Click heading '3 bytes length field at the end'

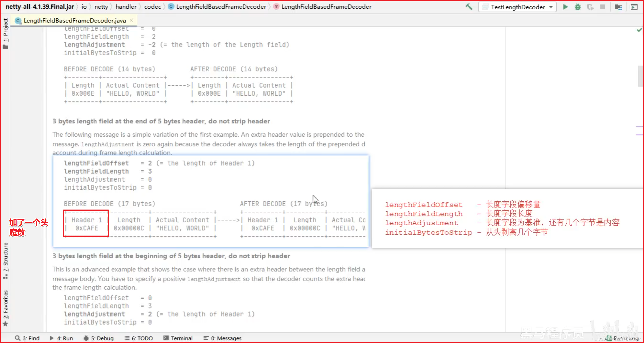161,121
